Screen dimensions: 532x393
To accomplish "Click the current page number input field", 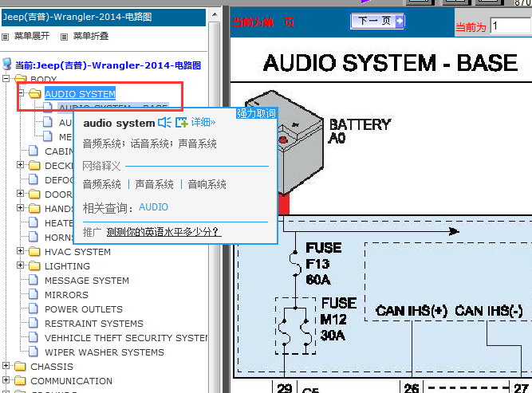I will (x=510, y=26).
